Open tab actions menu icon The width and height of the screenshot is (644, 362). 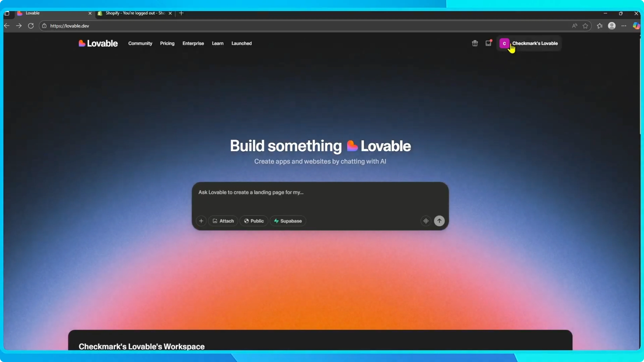(7, 13)
